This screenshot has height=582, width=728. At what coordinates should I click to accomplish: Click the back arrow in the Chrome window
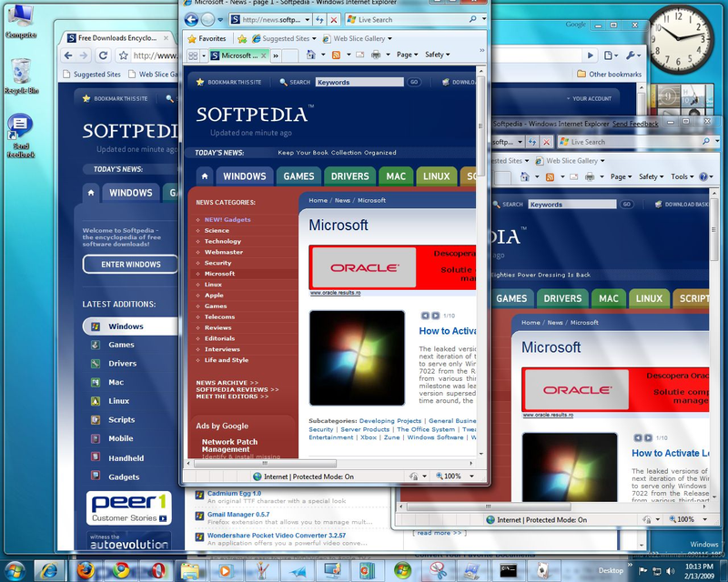68,55
